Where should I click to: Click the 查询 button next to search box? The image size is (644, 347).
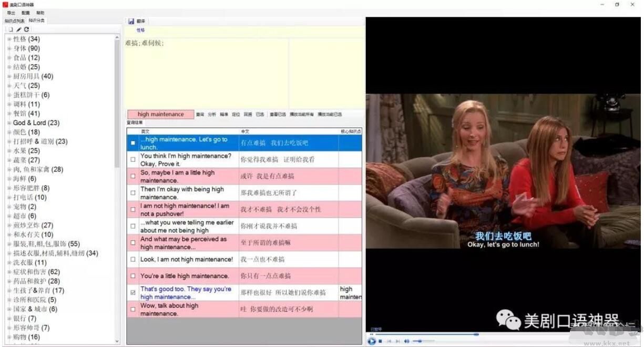(200, 114)
